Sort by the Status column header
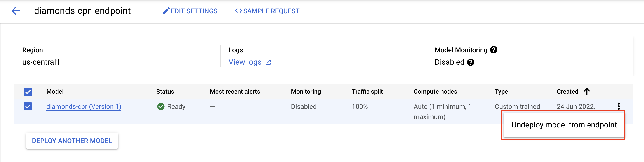644x162 pixels. tap(165, 92)
